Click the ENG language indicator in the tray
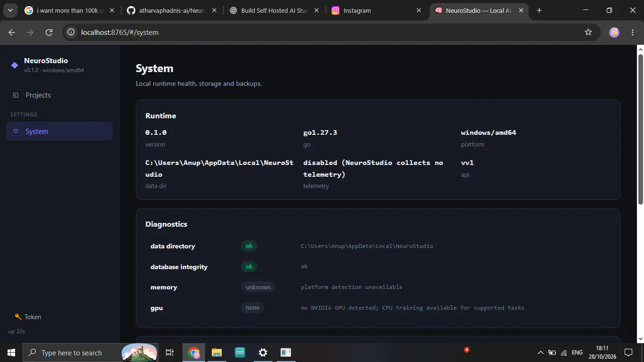The height and width of the screenshot is (362, 644). [577, 353]
